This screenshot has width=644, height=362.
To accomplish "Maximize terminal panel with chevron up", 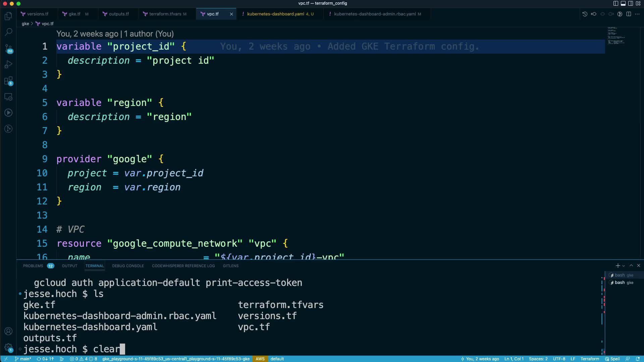I will tap(631, 265).
